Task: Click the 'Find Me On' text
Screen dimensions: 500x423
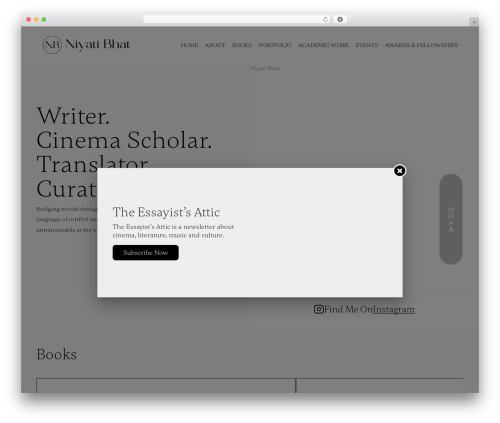Action: pos(348,309)
